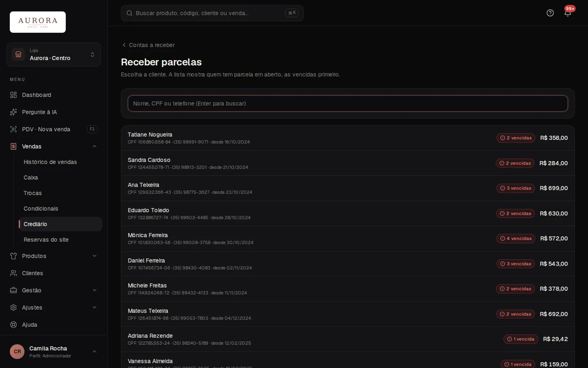
Task: Click the F1 shortcut badge
Action: pyautogui.click(x=92, y=129)
